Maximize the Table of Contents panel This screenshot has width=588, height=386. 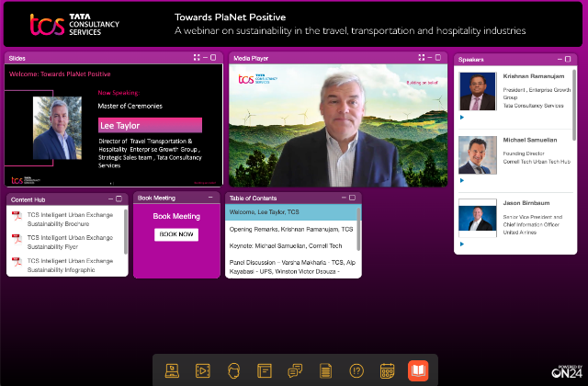[x=352, y=198]
